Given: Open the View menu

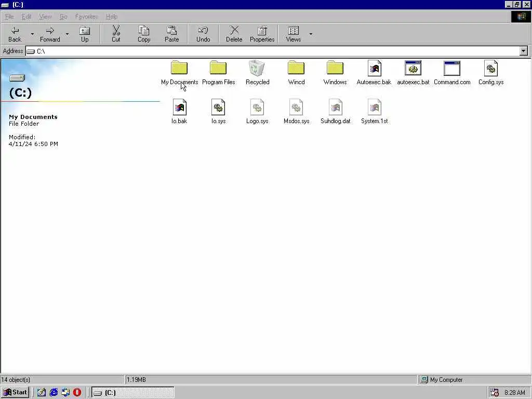Looking at the screenshot, I should (x=45, y=17).
